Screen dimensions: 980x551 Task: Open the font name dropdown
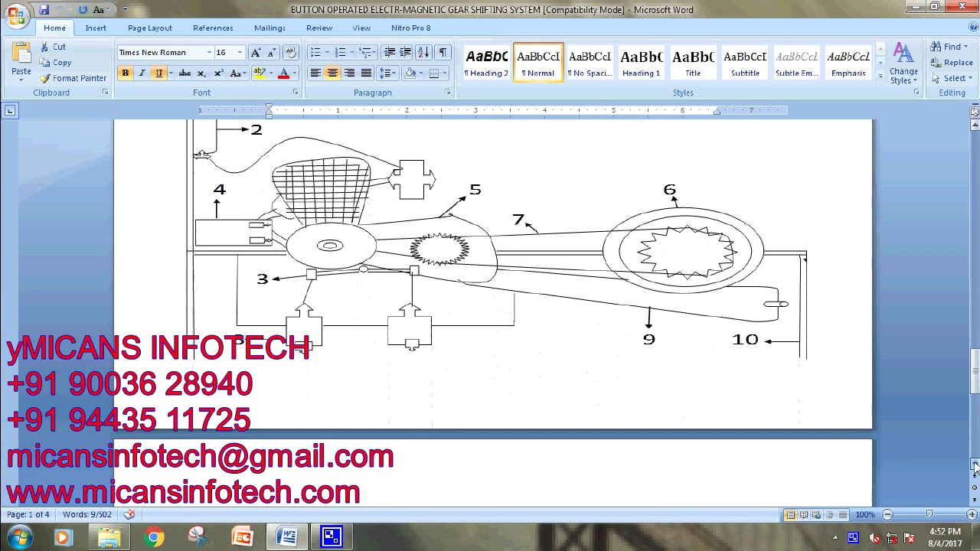(x=208, y=53)
